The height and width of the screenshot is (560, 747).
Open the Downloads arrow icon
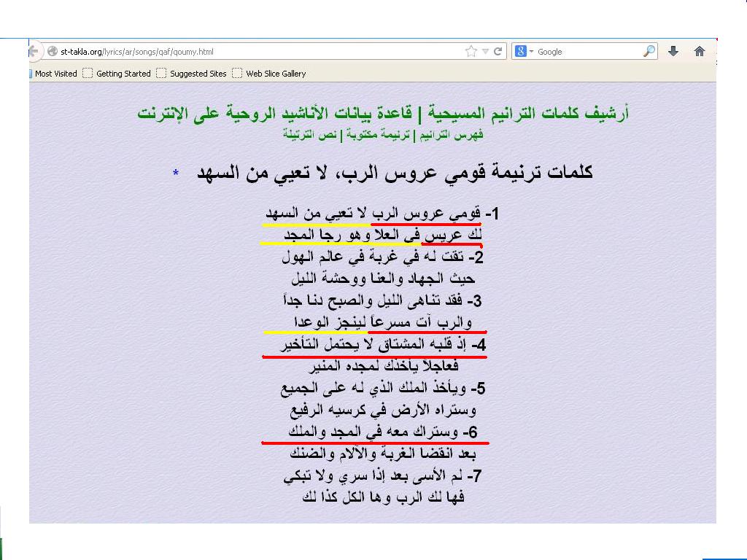673,52
